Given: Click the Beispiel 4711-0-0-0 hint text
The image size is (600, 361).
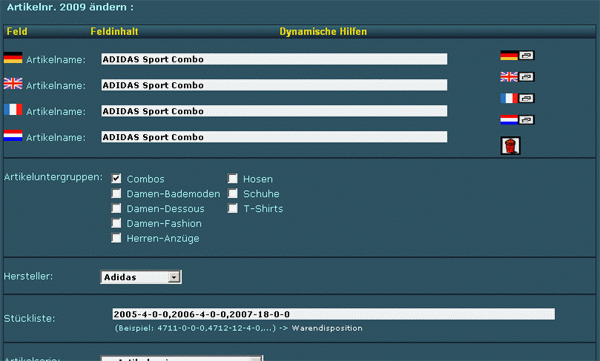Looking at the screenshot, I should click(x=195, y=328).
